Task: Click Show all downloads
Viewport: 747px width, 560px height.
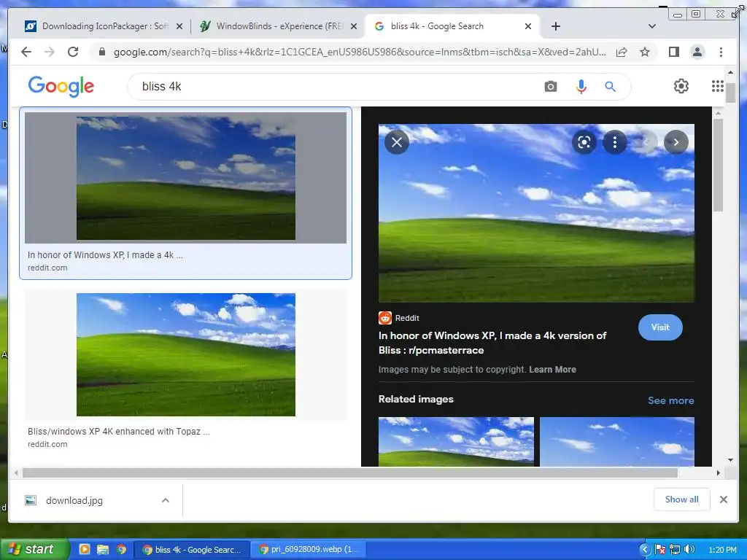Action: pos(682,499)
